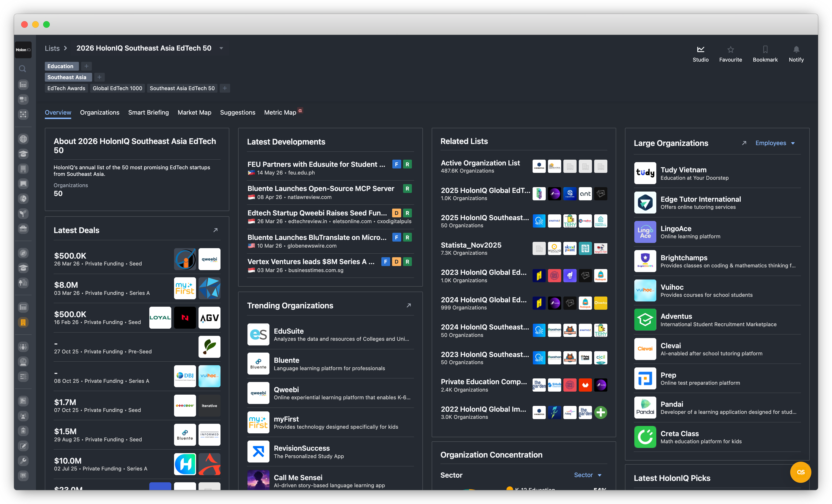Open Private Education Comp... related list
Image resolution: width=832 pixels, height=504 pixels.
(x=484, y=382)
